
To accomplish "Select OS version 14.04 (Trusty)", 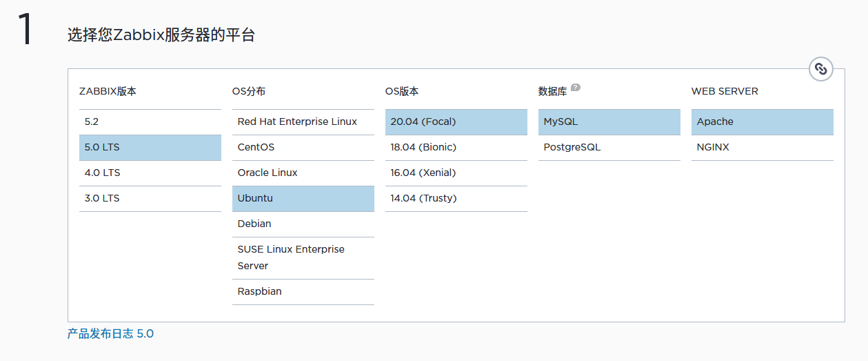I will 456,198.
